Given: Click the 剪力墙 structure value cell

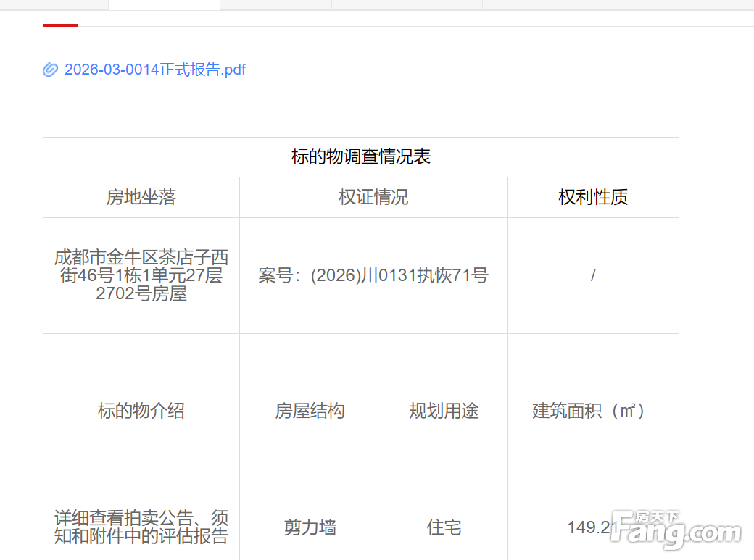Looking at the screenshot, I should [310, 527].
